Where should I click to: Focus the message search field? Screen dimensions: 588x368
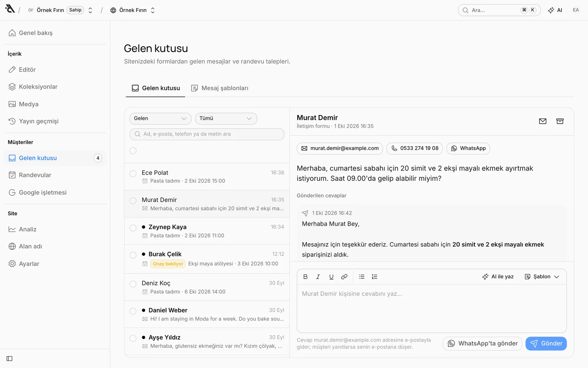[x=207, y=134]
